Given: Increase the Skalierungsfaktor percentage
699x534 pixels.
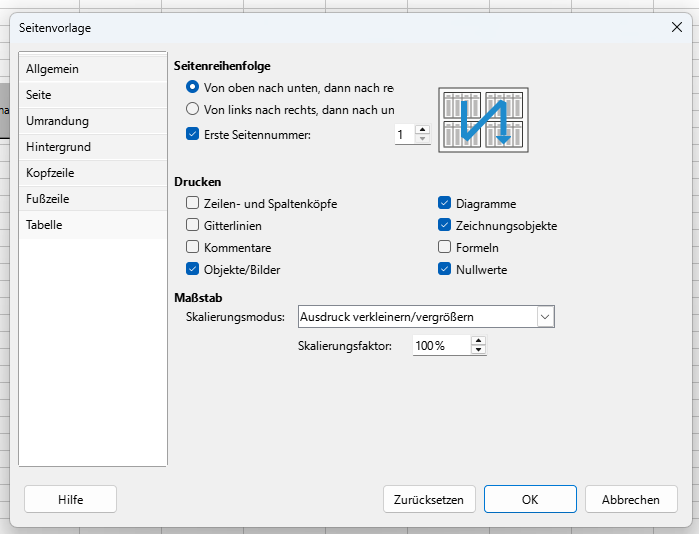Looking at the screenshot, I should (478, 340).
